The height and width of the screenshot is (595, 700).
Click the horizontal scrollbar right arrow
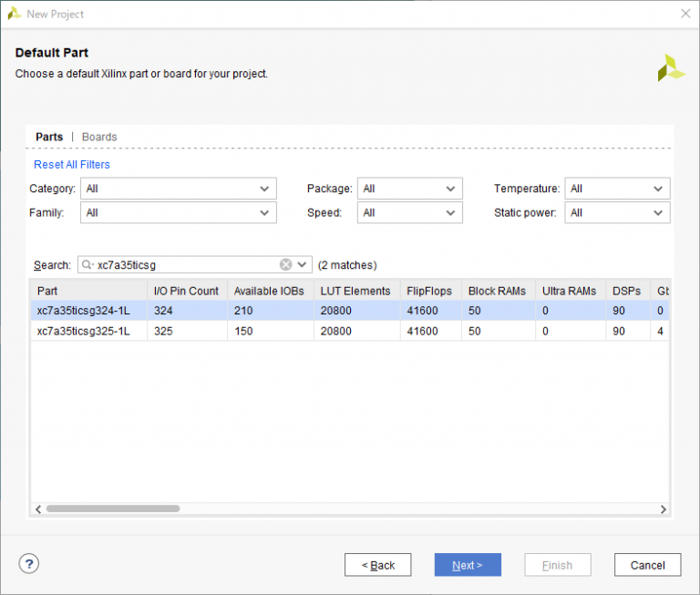click(x=664, y=508)
